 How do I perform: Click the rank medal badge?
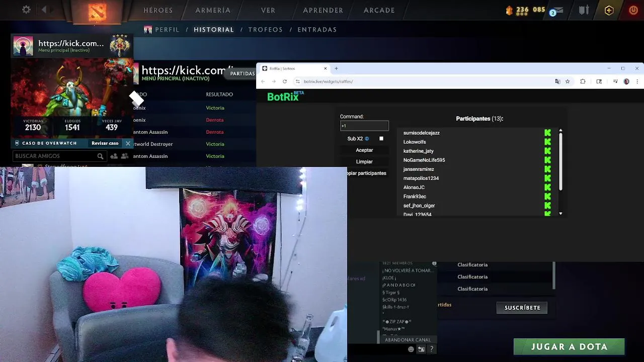pyautogui.click(x=120, y=46)
